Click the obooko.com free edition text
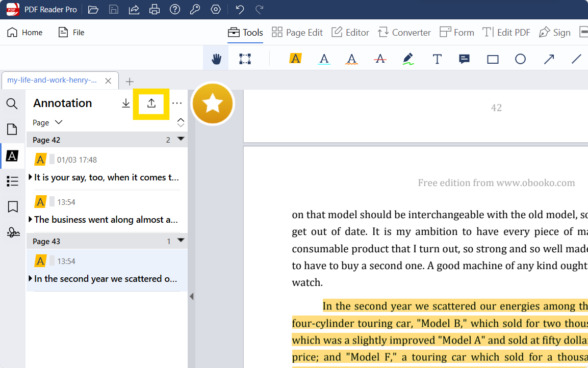588x368 pixels. (497, 183)
